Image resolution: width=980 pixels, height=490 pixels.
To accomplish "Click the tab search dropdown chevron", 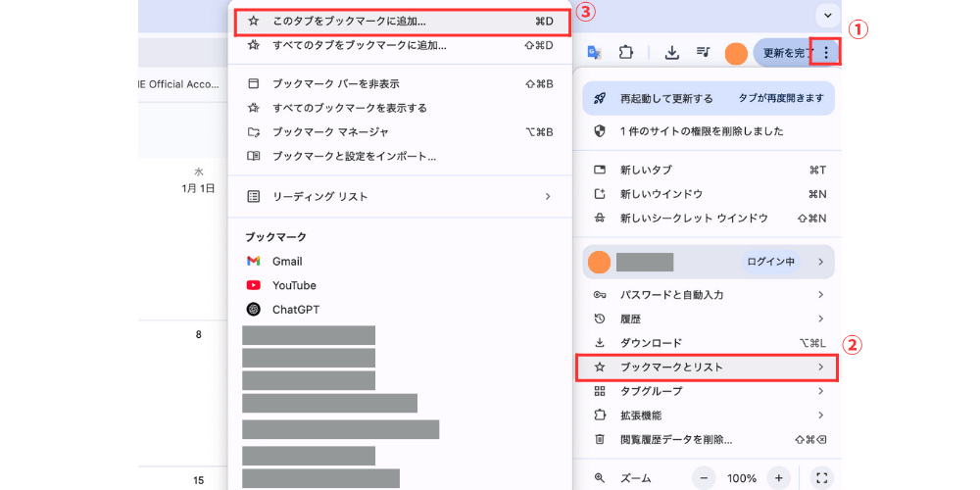I will coord(828,15).
